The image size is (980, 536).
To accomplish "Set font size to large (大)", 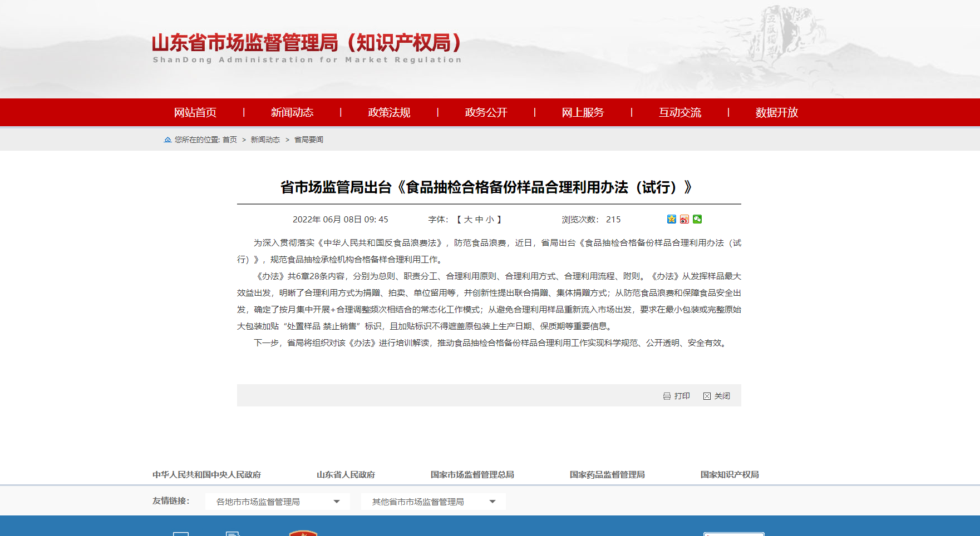I will (x=468, y=220).
